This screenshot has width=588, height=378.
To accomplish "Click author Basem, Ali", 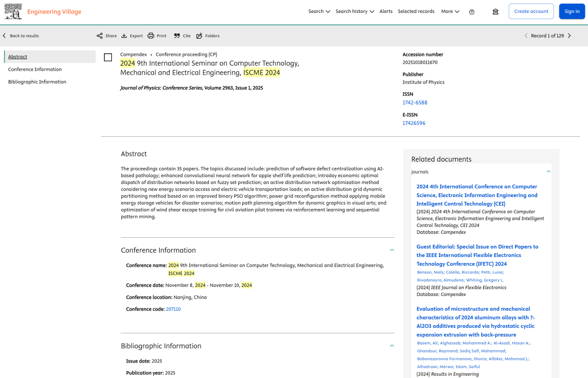I will pyautogui.click(x=427, y=343).
